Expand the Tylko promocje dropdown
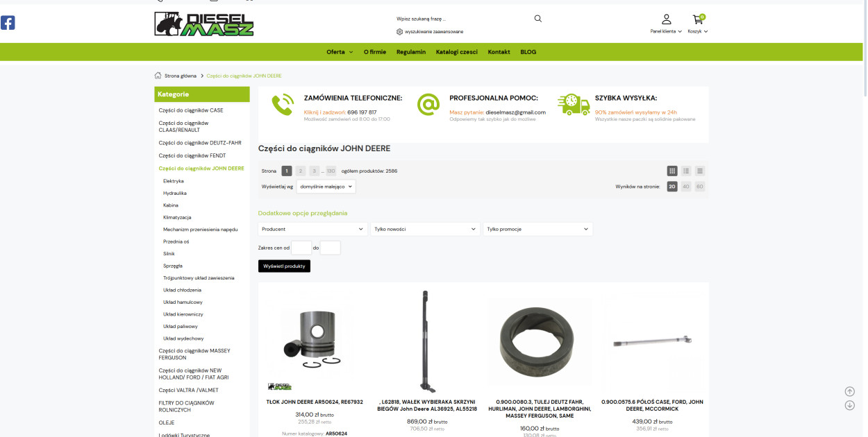The height and width of the screenshot is (437, 868). click(537, 229)
